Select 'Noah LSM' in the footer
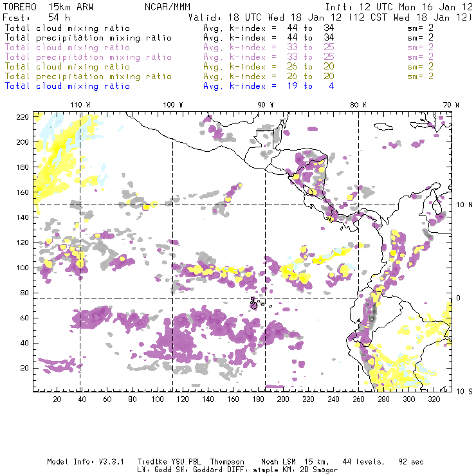 point(279,462)
